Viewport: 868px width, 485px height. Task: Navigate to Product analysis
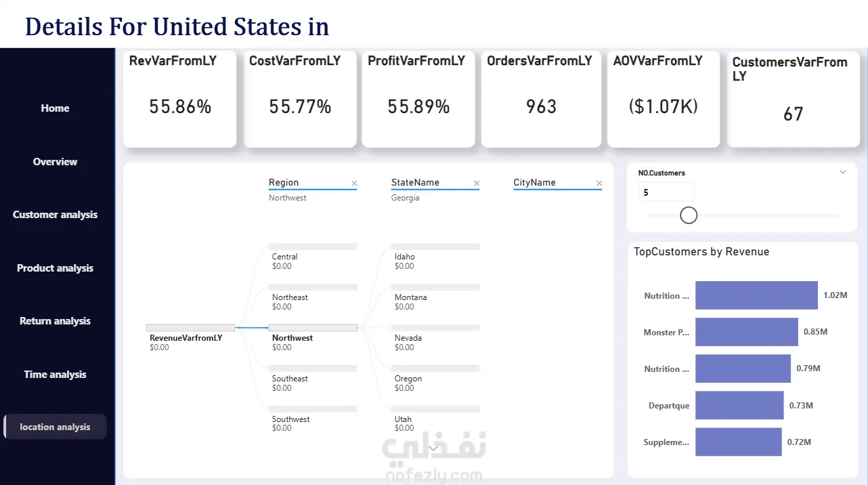tap(55, 268)
